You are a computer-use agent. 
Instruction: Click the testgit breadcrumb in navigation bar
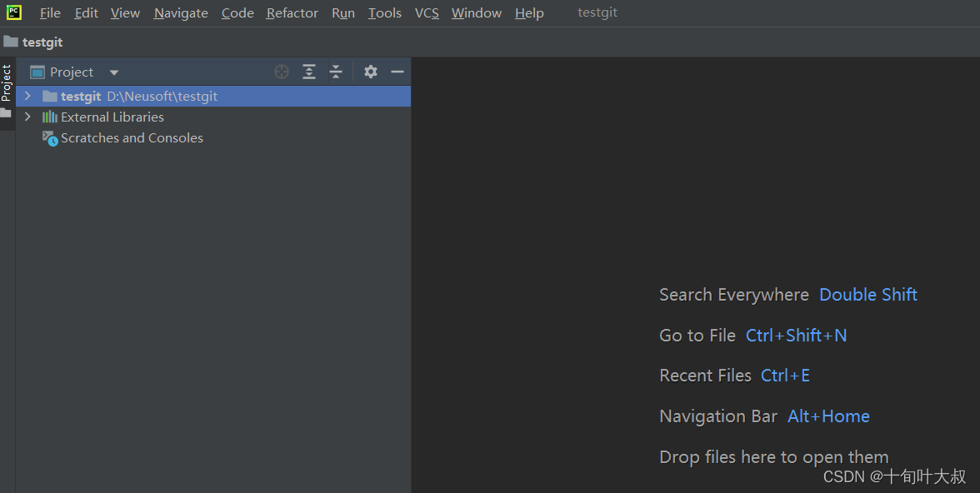(x=42, y=42)
